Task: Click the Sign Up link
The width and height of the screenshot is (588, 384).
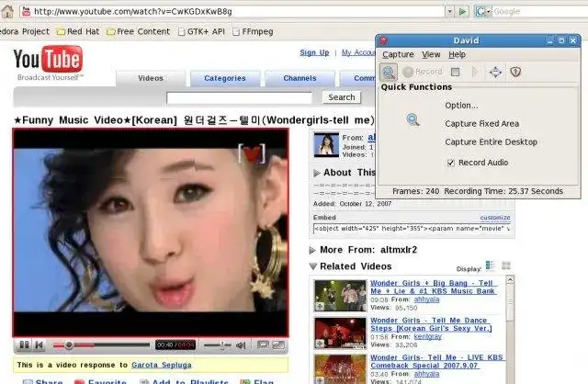Action: click(314, 53)
